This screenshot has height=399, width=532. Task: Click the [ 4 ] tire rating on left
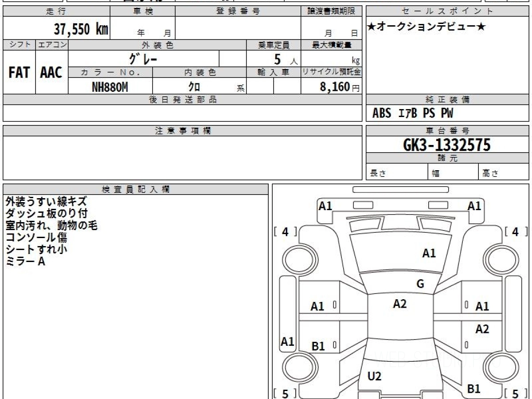pos(286,231)
